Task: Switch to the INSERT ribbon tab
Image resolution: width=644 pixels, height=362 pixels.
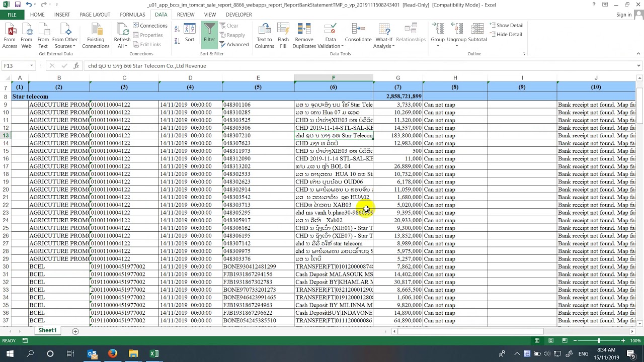Action: point(62,15)
